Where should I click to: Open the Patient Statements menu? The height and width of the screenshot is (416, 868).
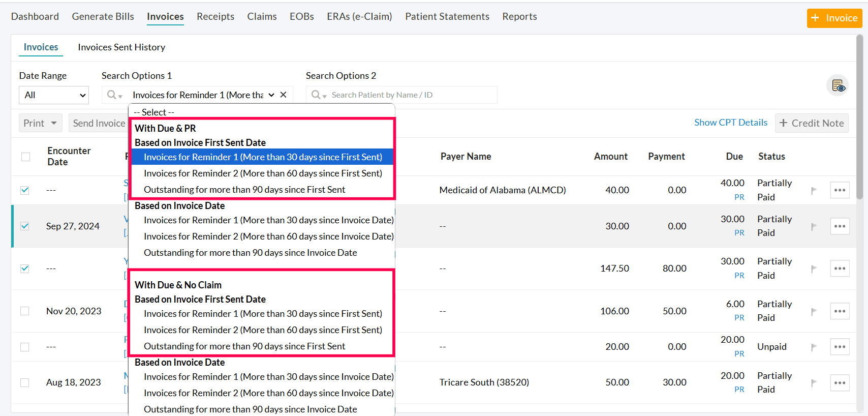pyautogui.click(x=447, y=16)
